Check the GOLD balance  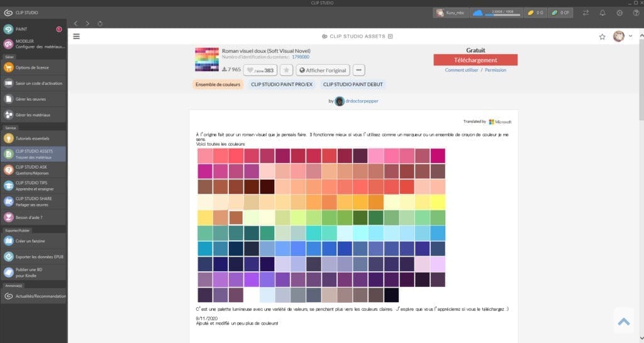535,13
